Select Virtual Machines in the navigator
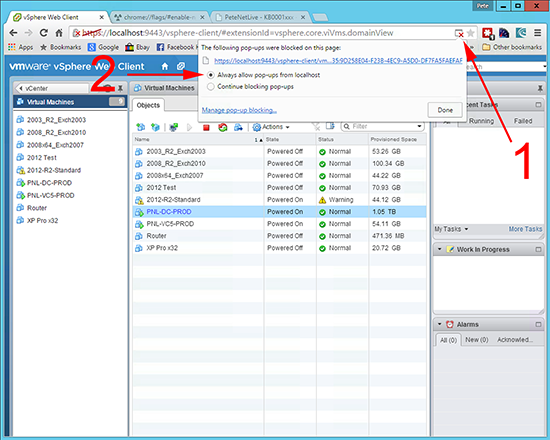This screenshot has width=550, height=440. pos(70,102)
